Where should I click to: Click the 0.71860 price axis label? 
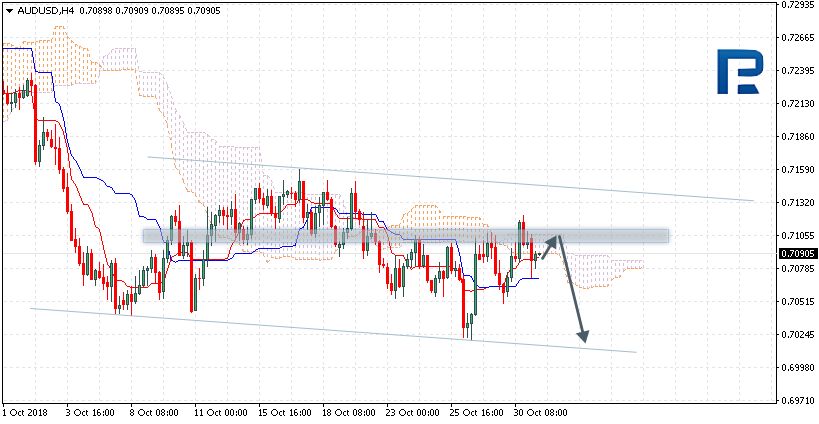click(x=797, y=137)
